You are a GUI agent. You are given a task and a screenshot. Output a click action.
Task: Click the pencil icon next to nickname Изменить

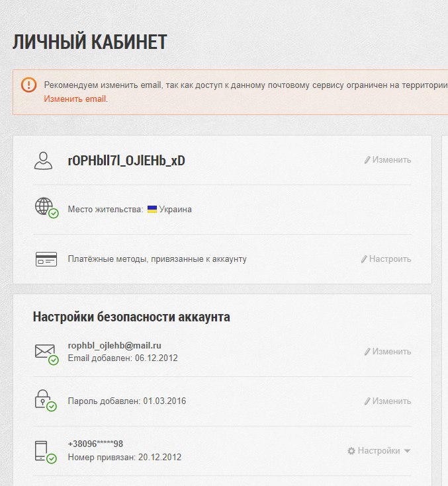[367, 160]
